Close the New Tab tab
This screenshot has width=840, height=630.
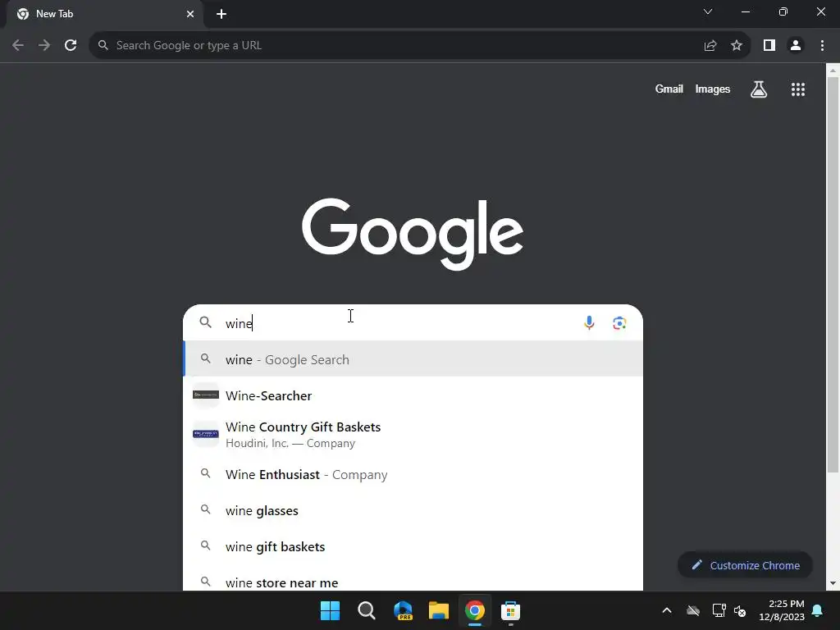pyautogui.click(x=190, y=14)
